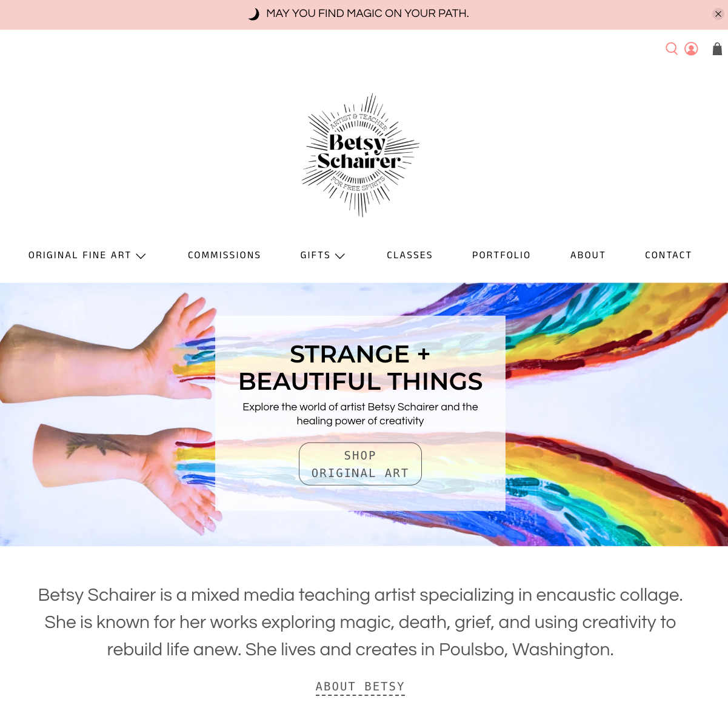Click the Strange + Beautiful Things heading
Viewport: 728px width, 728px height.
(360, 368)
